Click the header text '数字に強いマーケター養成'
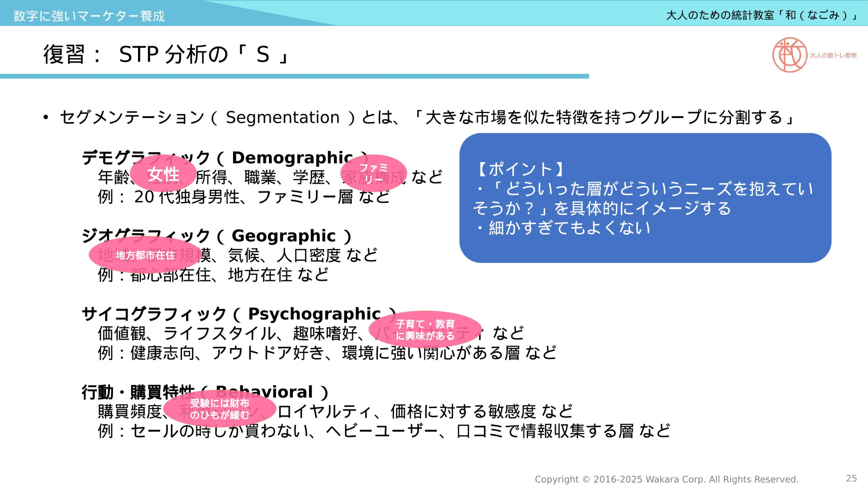The height and width of the screenshot is (488, 868). pyautogui.click(x=89, y=16)
